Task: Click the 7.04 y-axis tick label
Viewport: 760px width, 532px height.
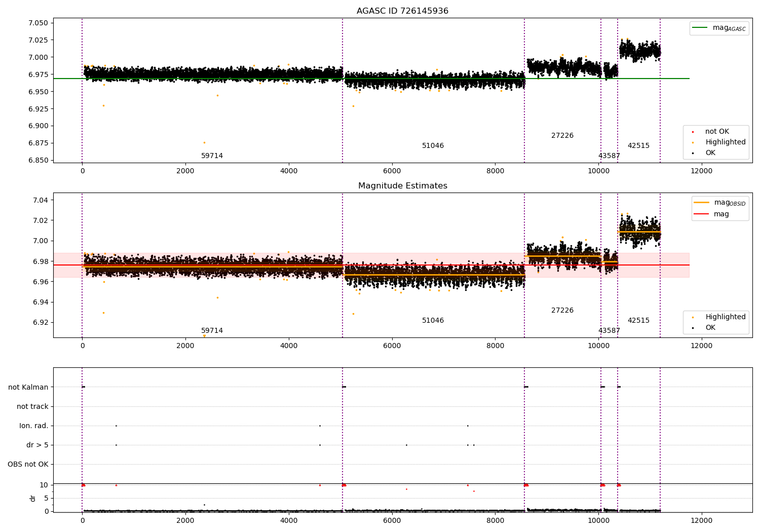Action: [x=41, y=201]
